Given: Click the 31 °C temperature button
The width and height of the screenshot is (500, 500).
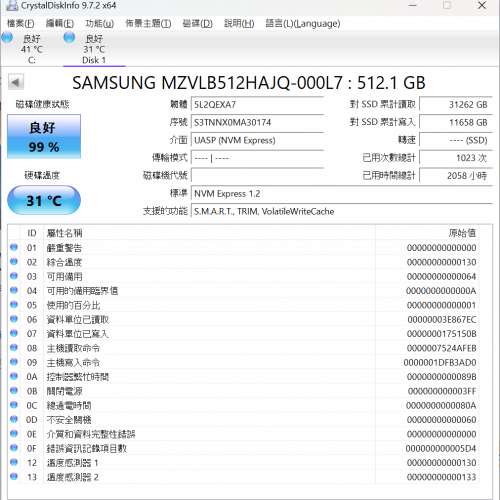Looking at the screenshot, I should 44,200.
